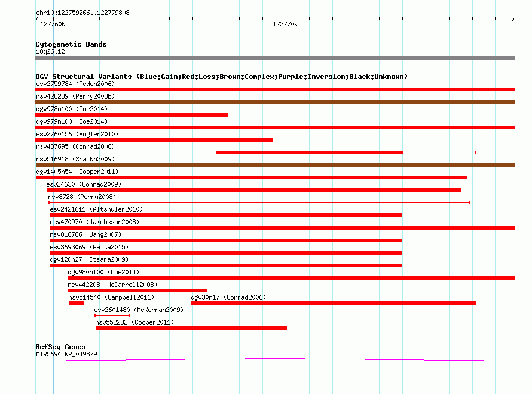Click the brown bar under nsv516918
This screenshot has height=394, width=532.
point(275,165)
